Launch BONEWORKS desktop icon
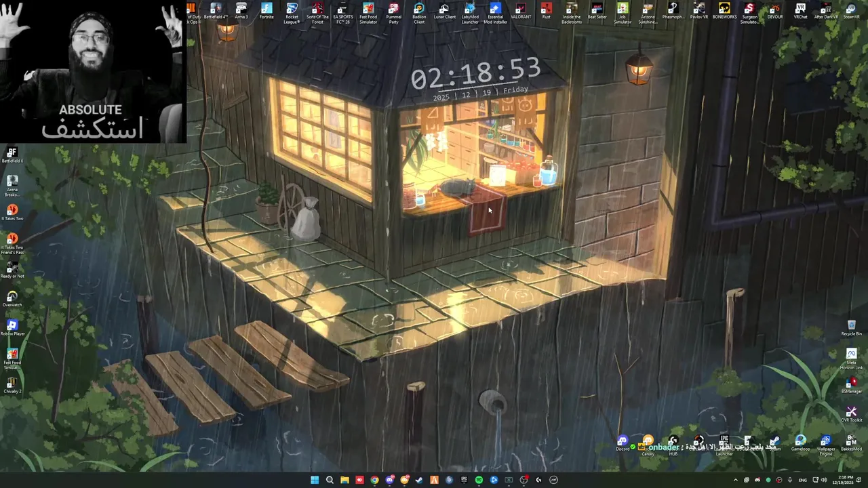Screen dimensions: 868x488 724,11
